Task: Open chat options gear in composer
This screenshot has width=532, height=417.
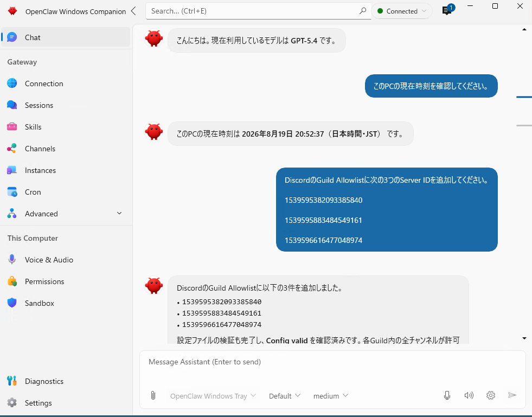Action: coord(491,395)
